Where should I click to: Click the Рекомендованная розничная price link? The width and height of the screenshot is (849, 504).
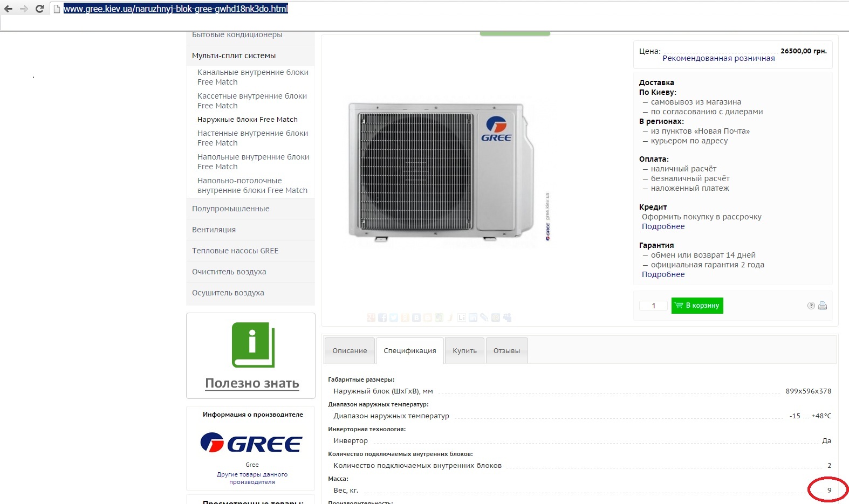click(718, 58)
